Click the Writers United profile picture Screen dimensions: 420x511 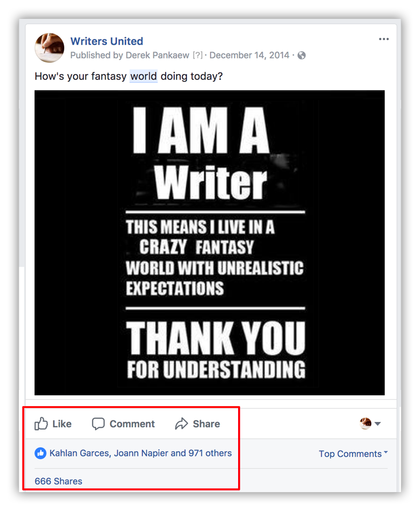[x=50, y=48]
